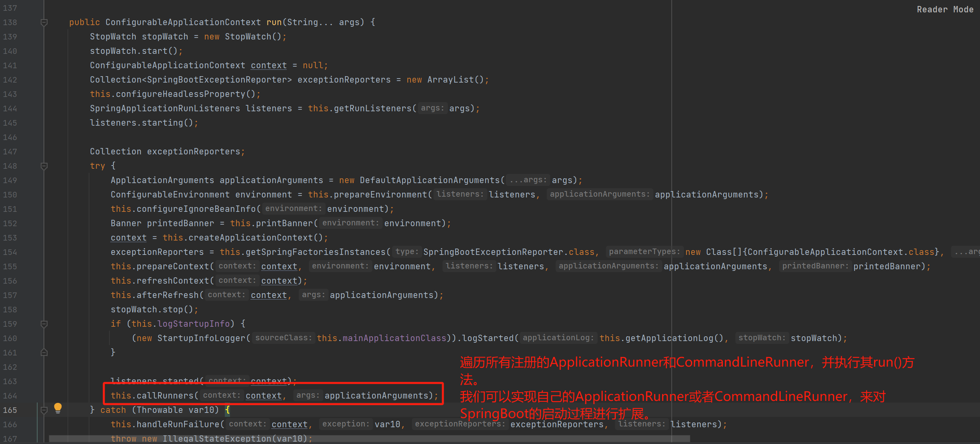Click the prepareEnvironment method name

pyautogui.click(x=380, y=195)
